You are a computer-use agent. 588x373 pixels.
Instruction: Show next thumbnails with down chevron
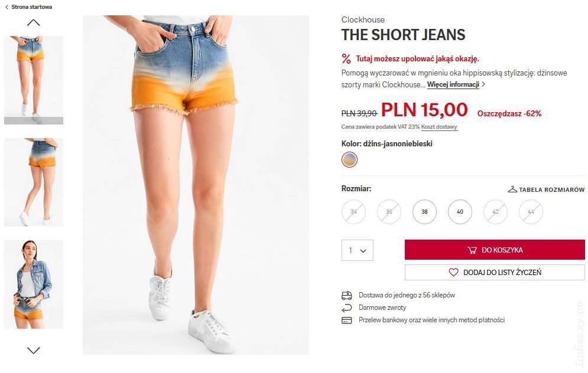pyautogui.click(x=33, y=350)
